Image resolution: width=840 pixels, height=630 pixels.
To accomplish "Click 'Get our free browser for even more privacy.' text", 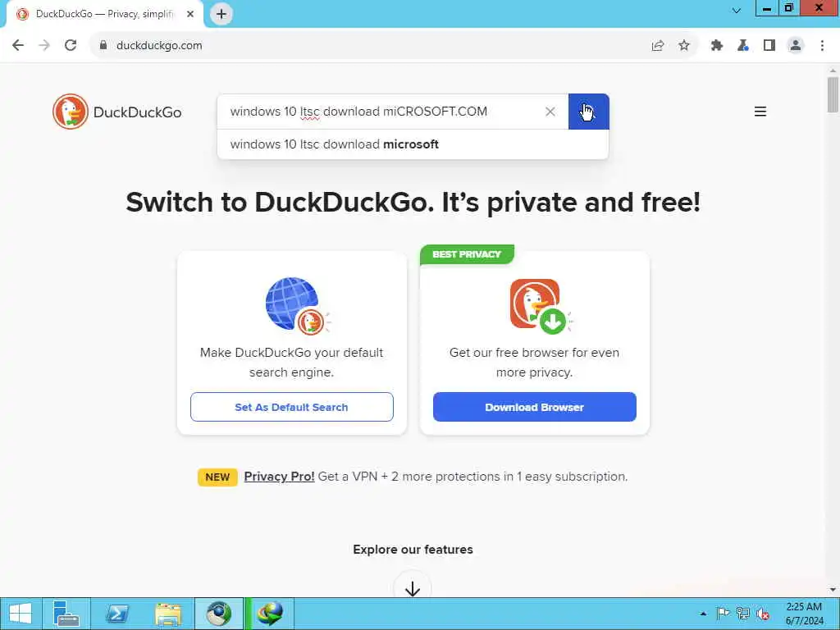I will (x=534, y=362).
